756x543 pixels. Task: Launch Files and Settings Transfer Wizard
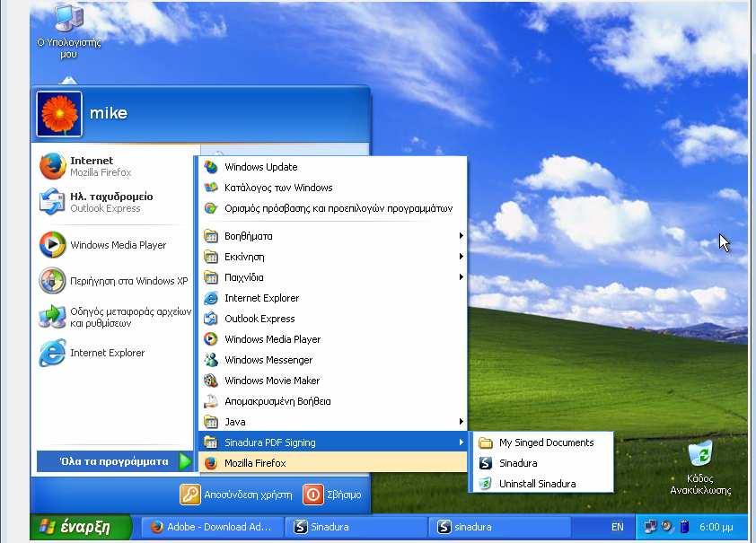click(114, 317)
